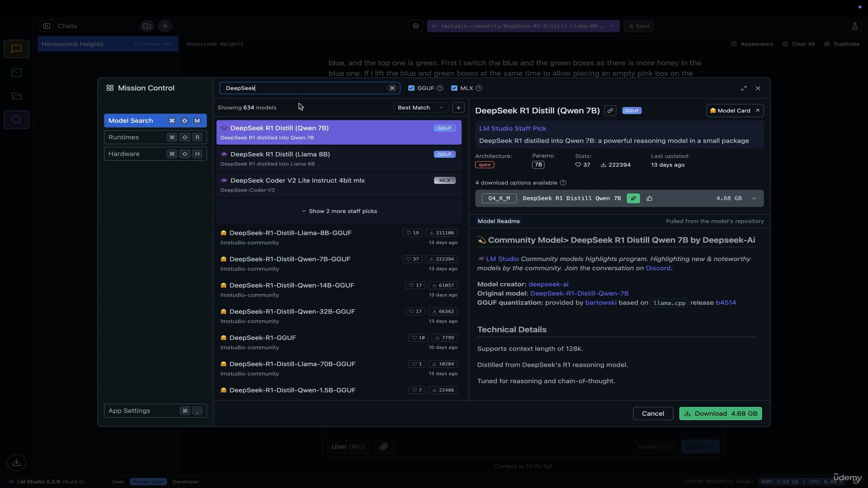
Task: Select DeepSeek-R1-Distill-Qwen-14B-GGUF result
Action: pyautogui.click(x=339, y=290)
